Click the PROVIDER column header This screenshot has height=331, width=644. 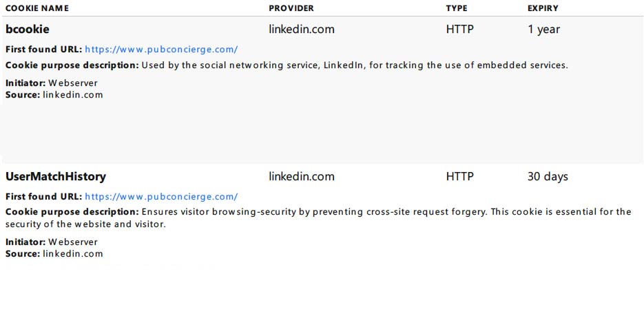(x=291, y=8)
